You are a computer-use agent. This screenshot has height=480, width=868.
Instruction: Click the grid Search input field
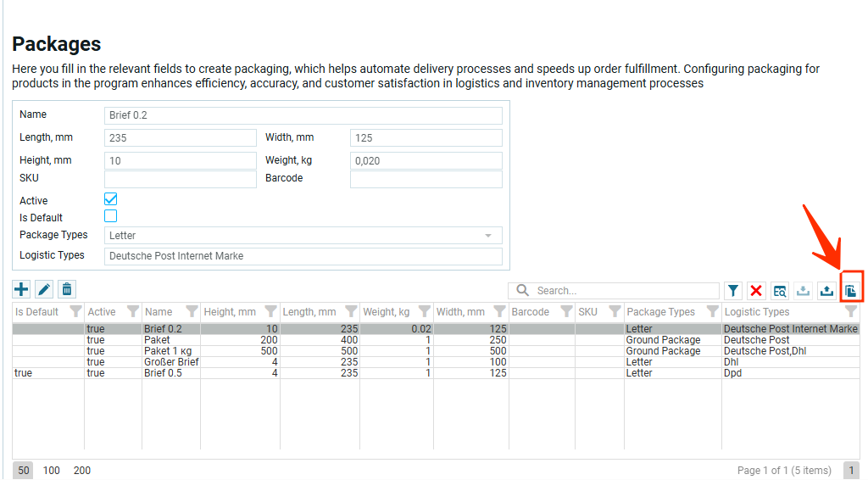[614, 291]
